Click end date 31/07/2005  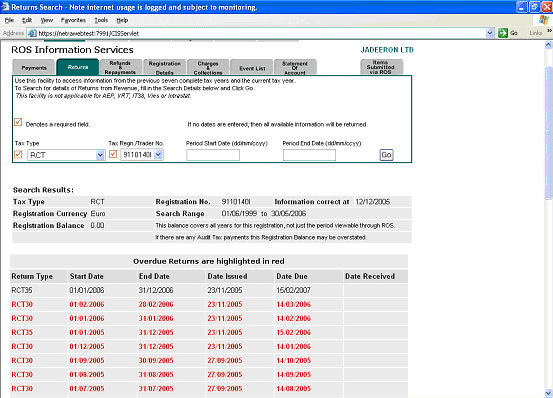[x=156, y=388]
